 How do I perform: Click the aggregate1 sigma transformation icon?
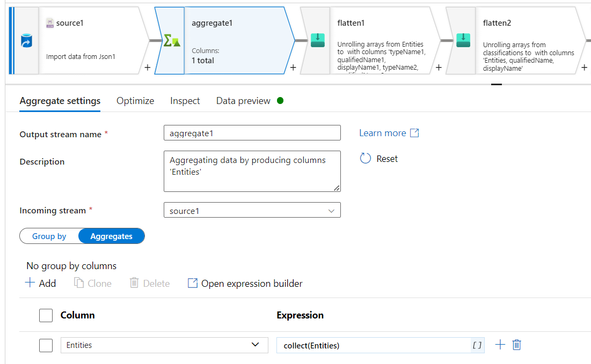[x=171, y=41]
